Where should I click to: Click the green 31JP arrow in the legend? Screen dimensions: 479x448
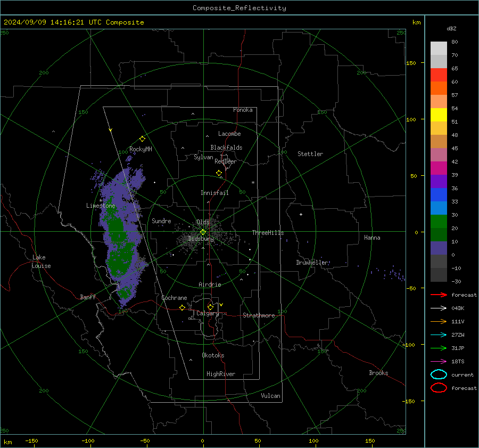tap(439, 348)
